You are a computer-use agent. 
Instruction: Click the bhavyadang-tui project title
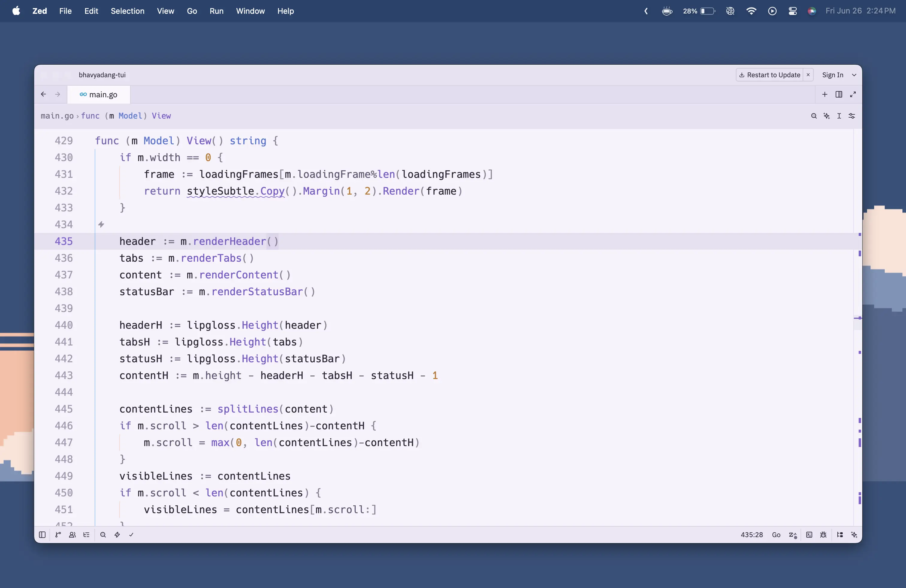tap(102, 75)
